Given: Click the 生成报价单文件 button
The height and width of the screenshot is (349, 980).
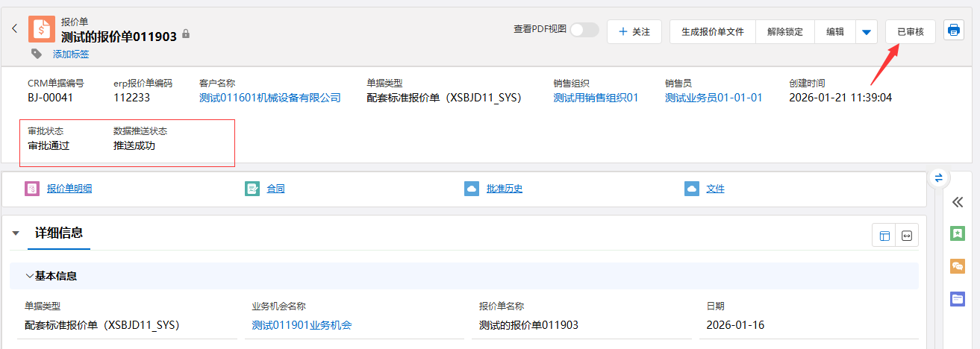Looking at the screenshot, I should tap(713, 32).
